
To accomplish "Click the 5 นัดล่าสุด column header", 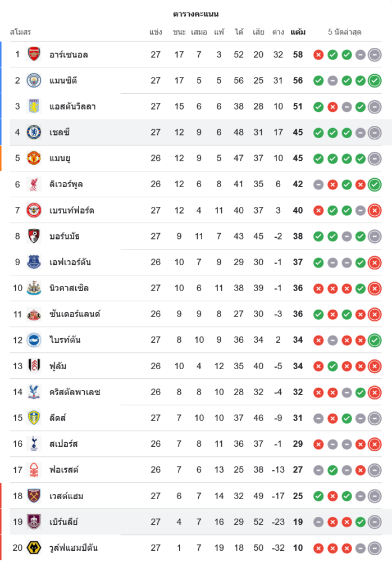I will click(345, 32).
